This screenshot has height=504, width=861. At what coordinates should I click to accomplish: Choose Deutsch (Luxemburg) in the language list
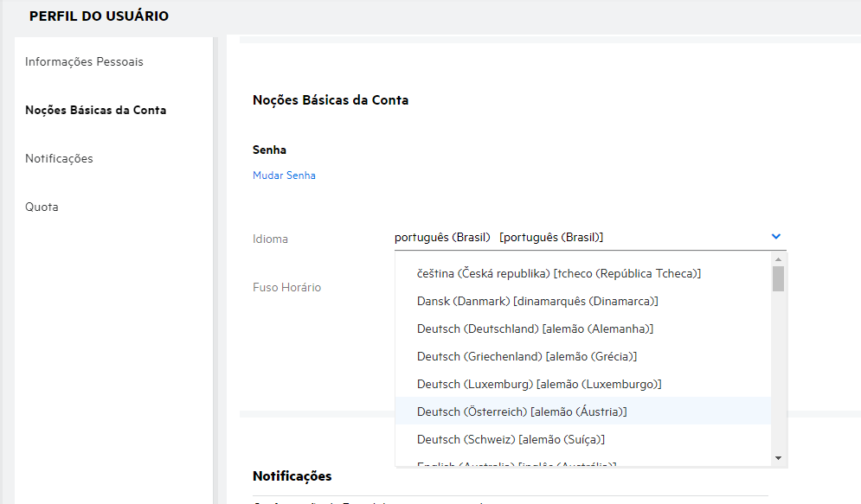pos(538,384)
